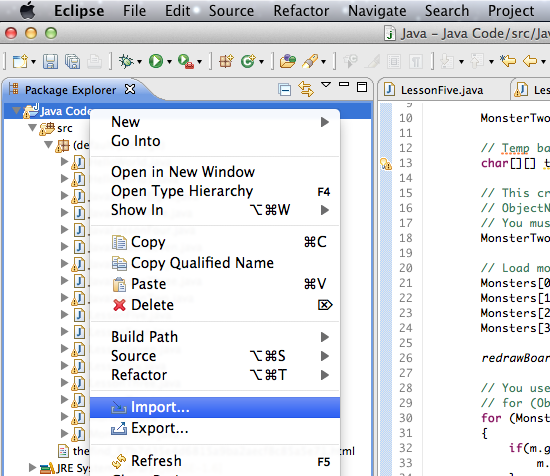Viewport: 550px width, 476px height.
Task: Expand the JRE System Library node
Action: click(32, 467)
